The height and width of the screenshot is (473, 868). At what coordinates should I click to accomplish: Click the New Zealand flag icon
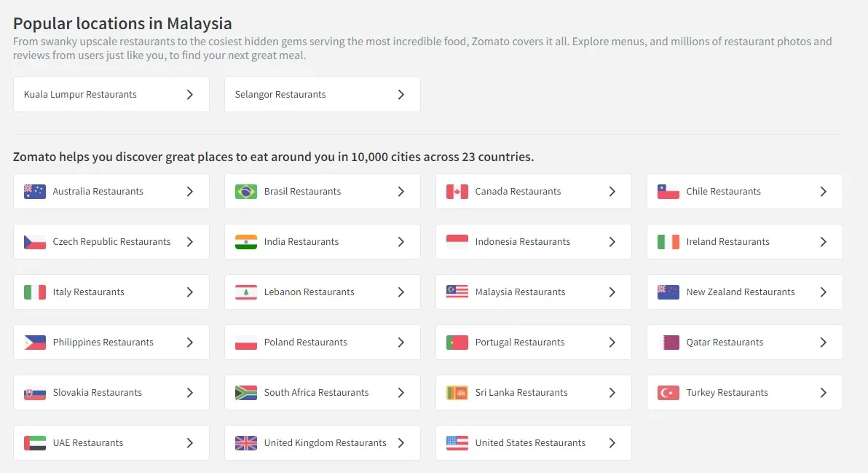coord(668,292)
